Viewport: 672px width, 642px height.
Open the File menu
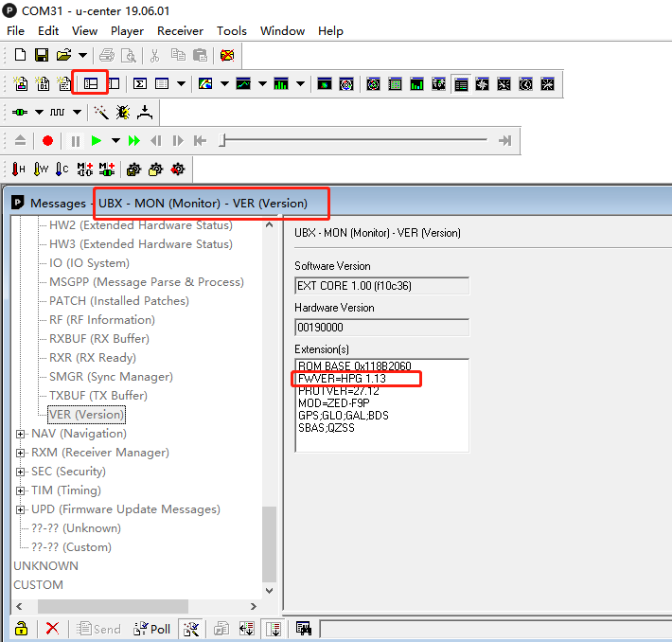[x=15, y=31]
